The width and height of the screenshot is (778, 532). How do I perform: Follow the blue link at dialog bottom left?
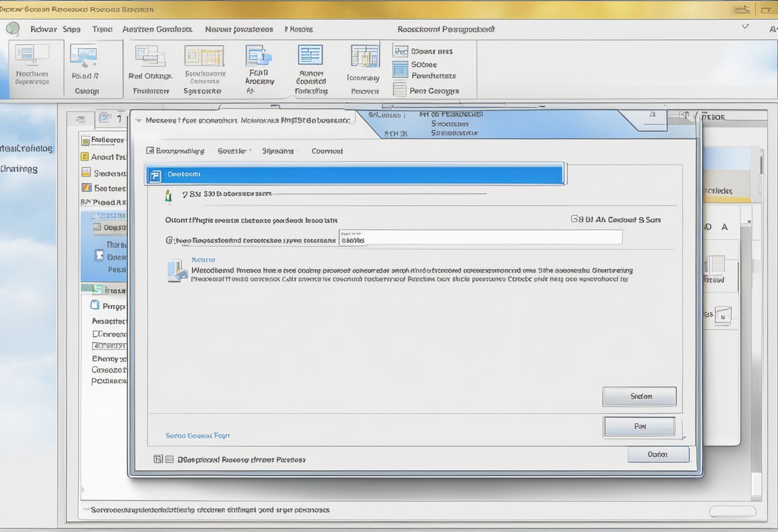point(198,435)
